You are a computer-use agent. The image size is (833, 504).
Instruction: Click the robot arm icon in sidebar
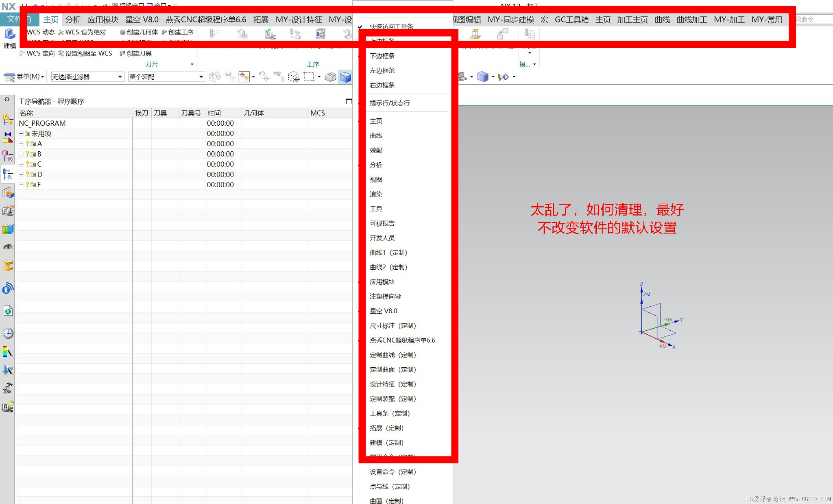[x=8, y=388]
